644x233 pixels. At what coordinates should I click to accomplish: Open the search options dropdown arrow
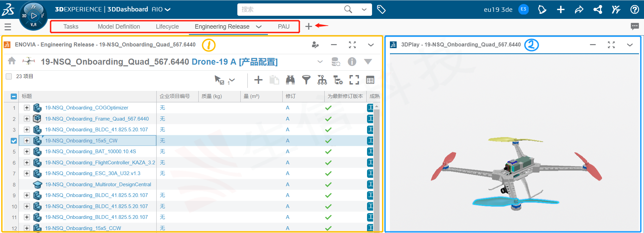364,9
